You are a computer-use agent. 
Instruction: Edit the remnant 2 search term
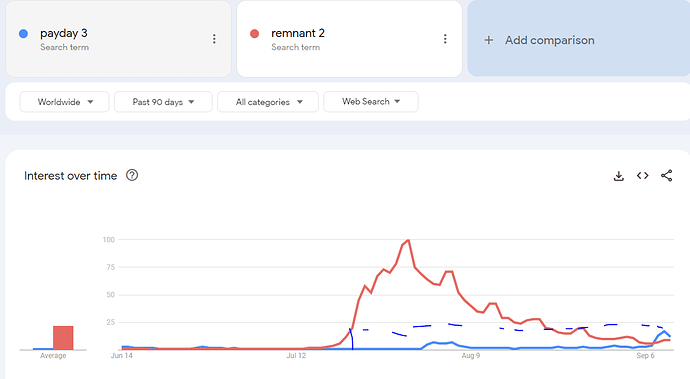tap(298, 33)
